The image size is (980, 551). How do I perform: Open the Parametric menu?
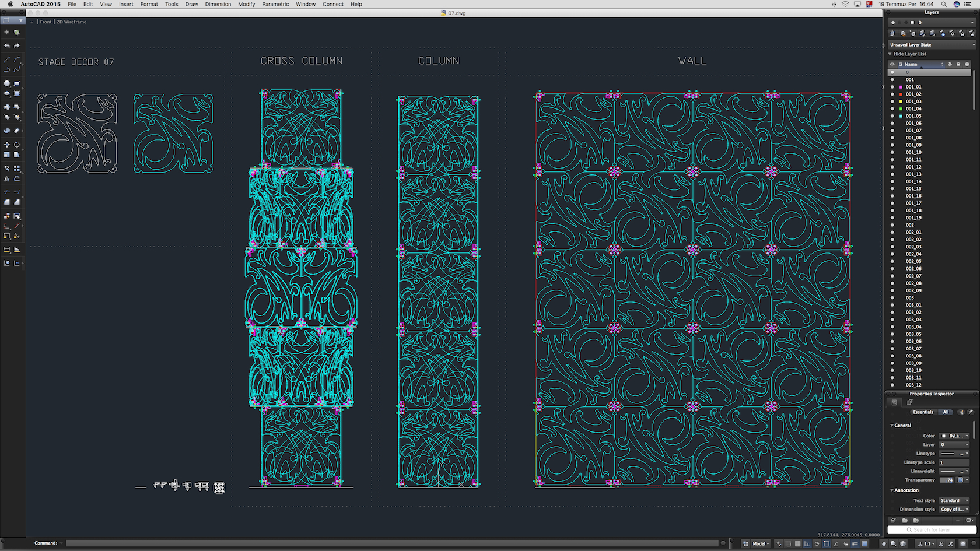click(275, 4)
